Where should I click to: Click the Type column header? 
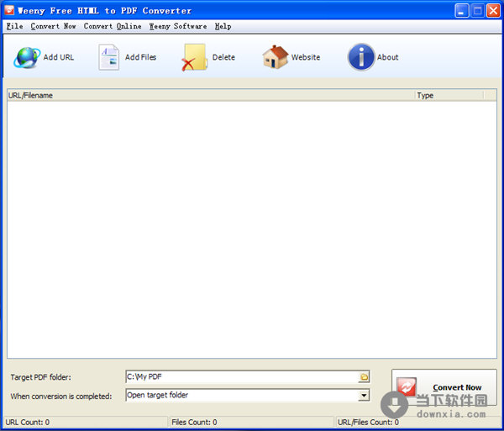tap(449, 96)
